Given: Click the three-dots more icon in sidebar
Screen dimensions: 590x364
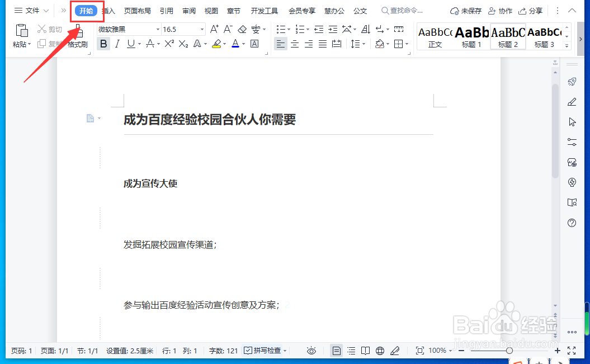Looking at the screenshot, I should (572, 332).
